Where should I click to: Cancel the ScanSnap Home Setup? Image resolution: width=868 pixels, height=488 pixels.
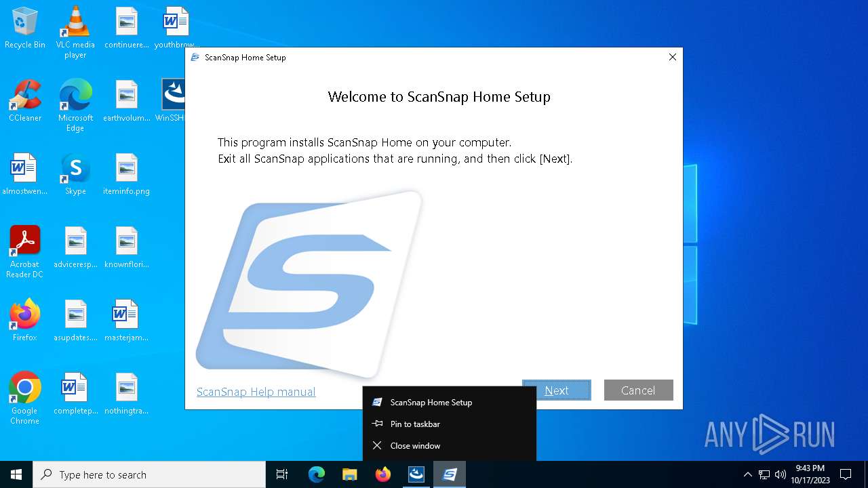pos(638,390)
